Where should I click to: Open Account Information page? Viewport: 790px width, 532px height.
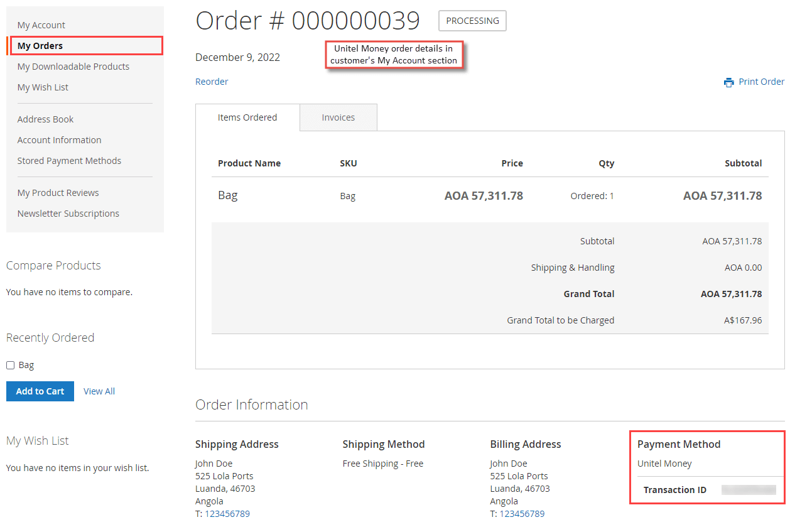[59, 140]
